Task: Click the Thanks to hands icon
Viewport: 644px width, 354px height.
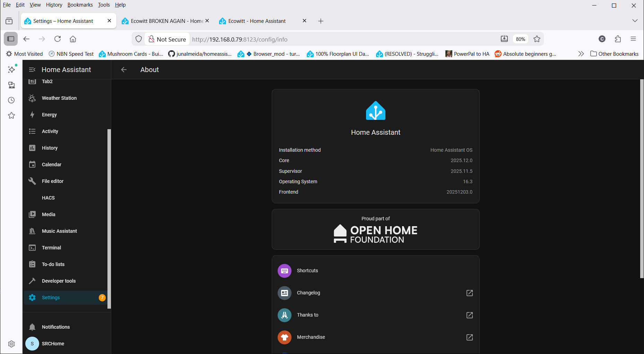Action: [x=285, y=315]
